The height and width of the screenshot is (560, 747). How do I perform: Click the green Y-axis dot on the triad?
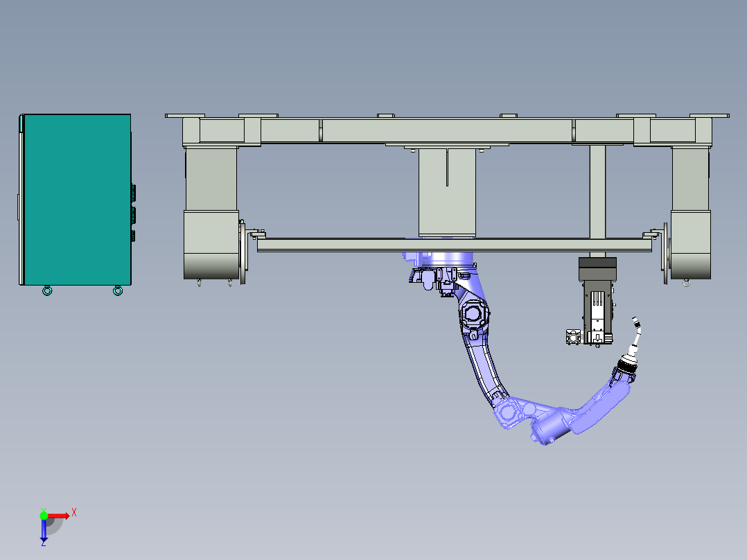pos(44,516)
